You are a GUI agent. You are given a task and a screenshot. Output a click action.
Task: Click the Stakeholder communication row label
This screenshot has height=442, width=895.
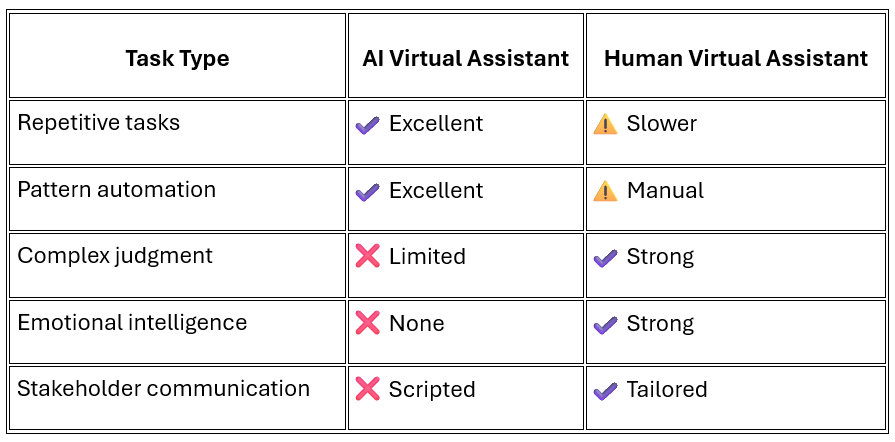[163, 389]
